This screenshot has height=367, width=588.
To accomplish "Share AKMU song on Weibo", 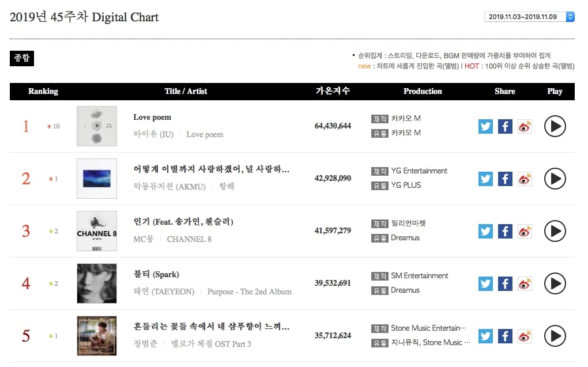I will point(525,179).
